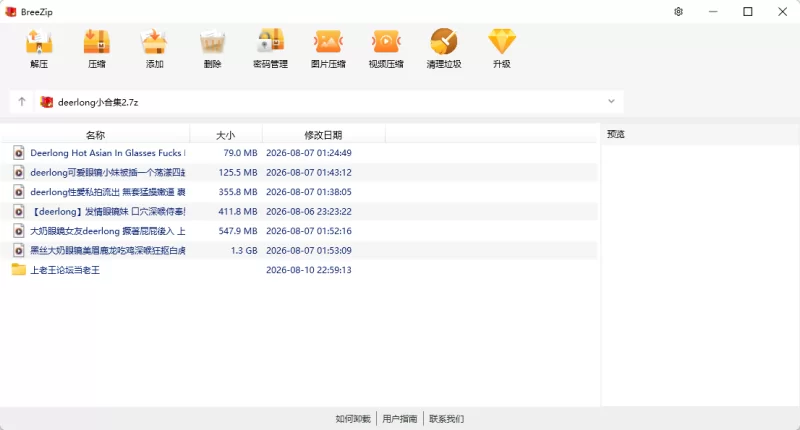Image resolution: width=800 pixels, height=430 pixels.
Task: Click size value 1.3 GB
Action: tap(244, 250)
